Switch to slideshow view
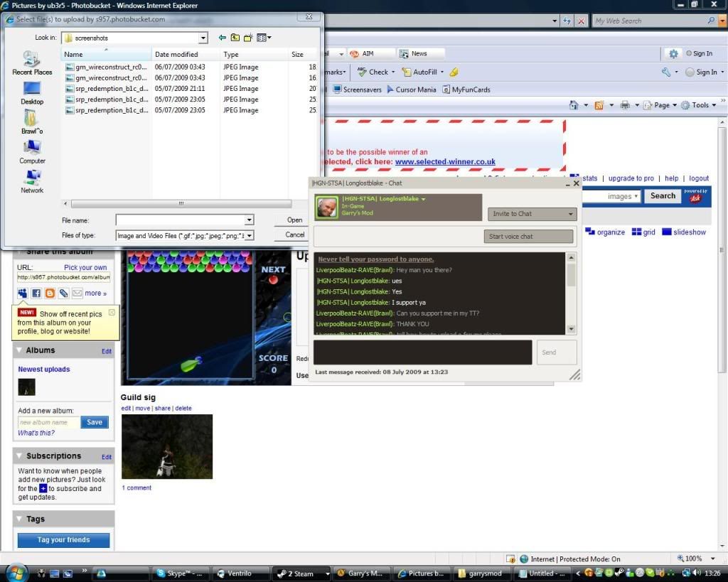 [x=684, y=232]
